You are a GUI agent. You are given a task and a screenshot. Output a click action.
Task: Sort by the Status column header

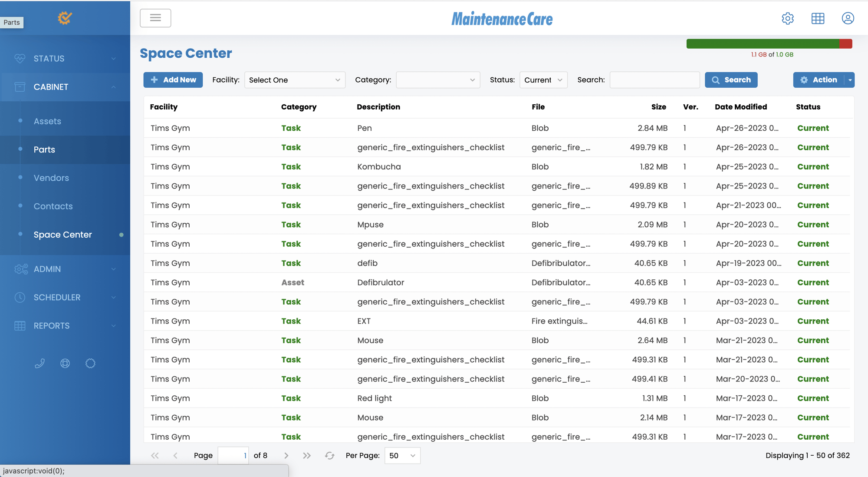point(808,107)
